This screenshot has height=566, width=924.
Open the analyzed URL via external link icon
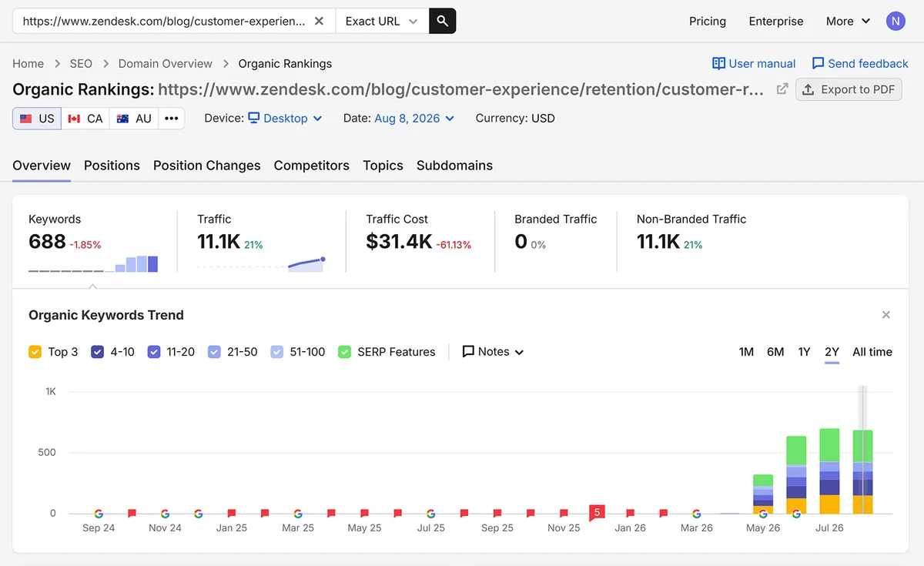click(782, 89)
